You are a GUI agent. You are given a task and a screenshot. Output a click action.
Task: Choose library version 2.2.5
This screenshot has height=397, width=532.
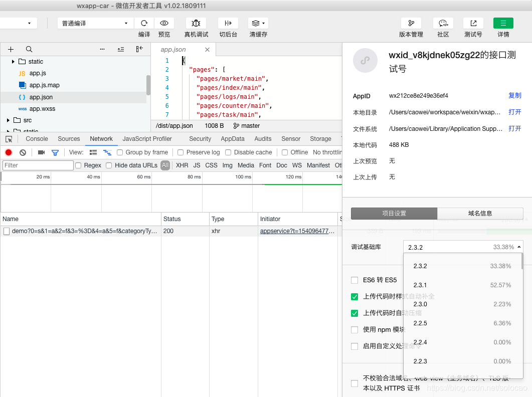coord(462,323)
